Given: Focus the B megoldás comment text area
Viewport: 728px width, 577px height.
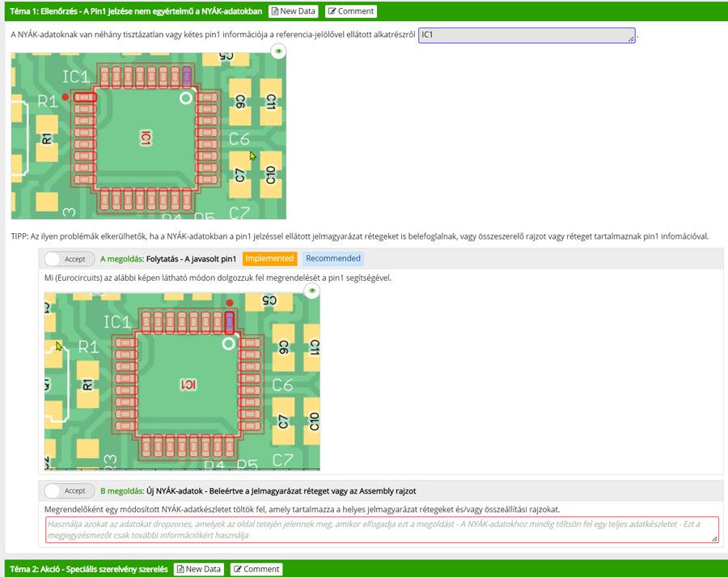Looking at the screenshot, I should [x=380, y=529].
